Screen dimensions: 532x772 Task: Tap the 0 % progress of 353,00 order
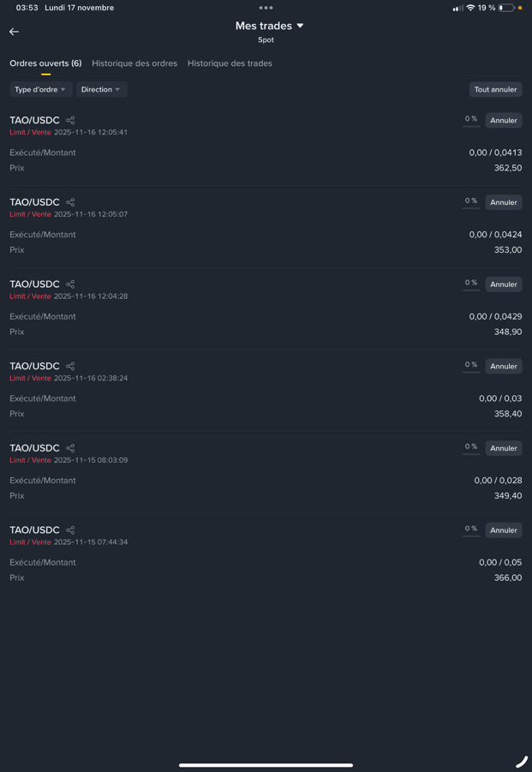tap(471, 201)
